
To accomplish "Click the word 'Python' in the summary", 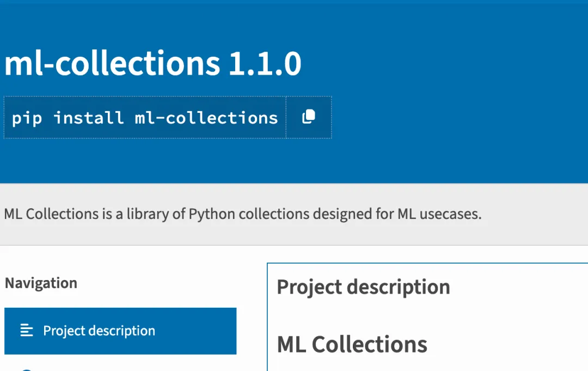I will pos(212,214).
